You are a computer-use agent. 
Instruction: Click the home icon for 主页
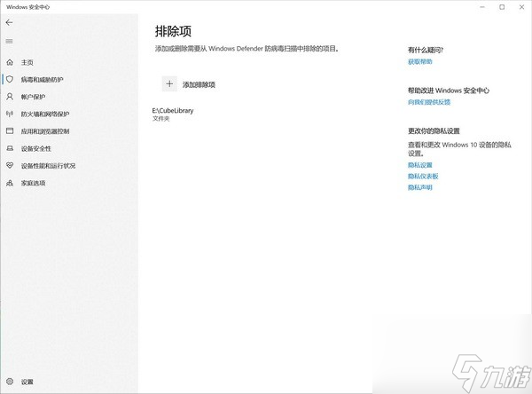[x=10, y=62]
